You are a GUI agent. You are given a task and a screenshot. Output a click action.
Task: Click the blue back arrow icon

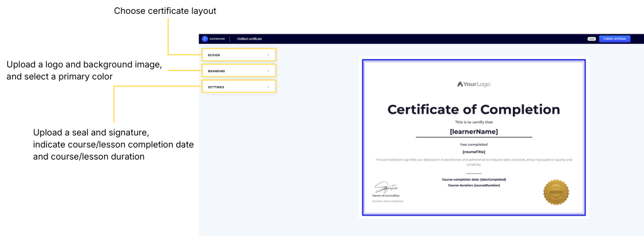click(x=204, y=39)
